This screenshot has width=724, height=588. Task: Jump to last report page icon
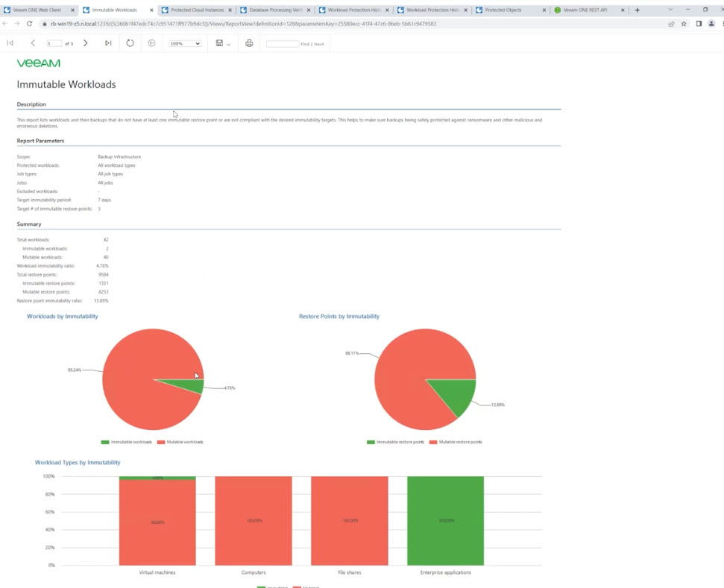point(108,43)
